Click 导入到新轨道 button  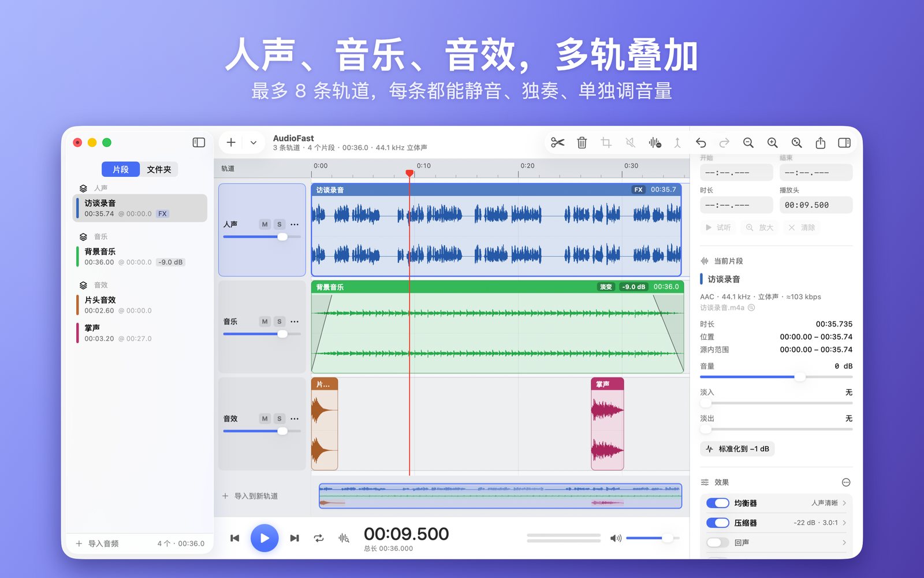(x=250, y=496)
